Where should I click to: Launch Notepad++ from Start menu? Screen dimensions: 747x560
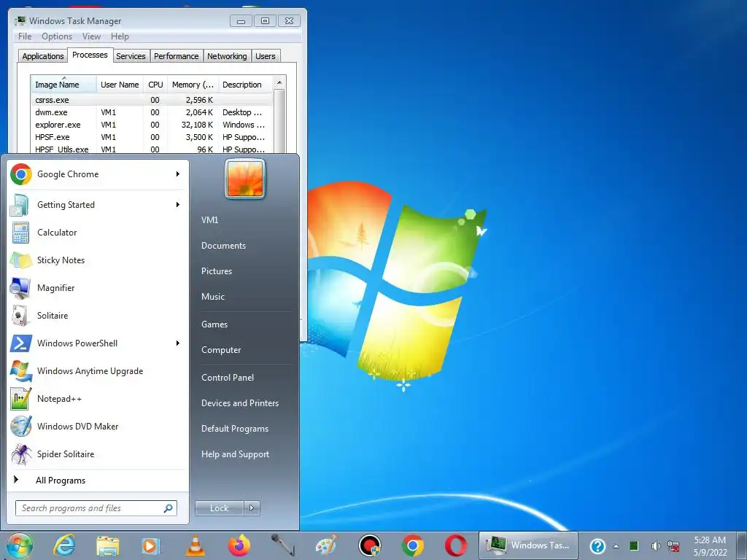[x=98, y=399]
